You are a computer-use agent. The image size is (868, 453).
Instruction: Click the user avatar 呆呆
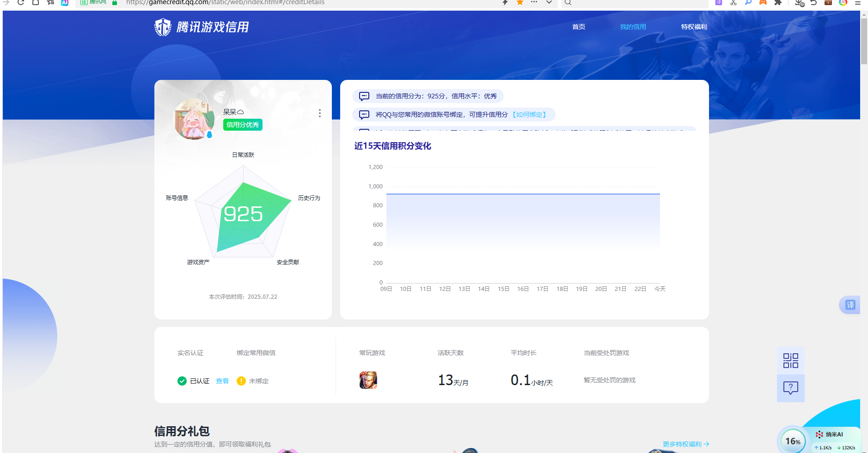[193, 119]
